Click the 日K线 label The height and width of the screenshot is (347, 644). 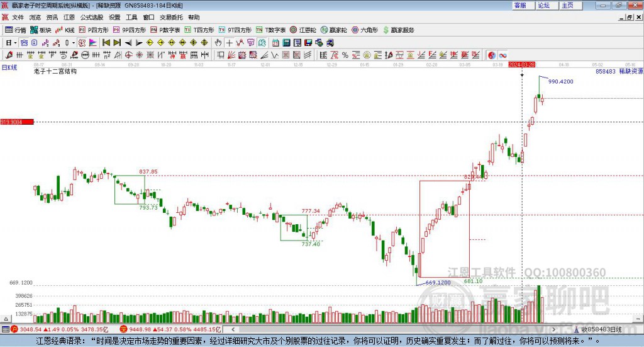pos(9,67)
